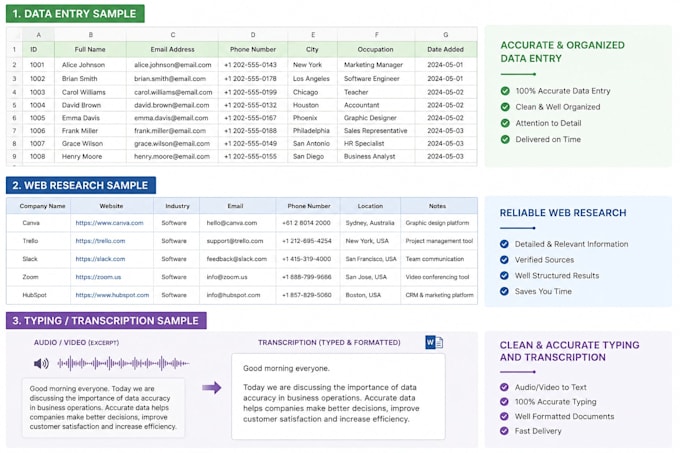Click the speaker audio icon

tap(41, 363)
